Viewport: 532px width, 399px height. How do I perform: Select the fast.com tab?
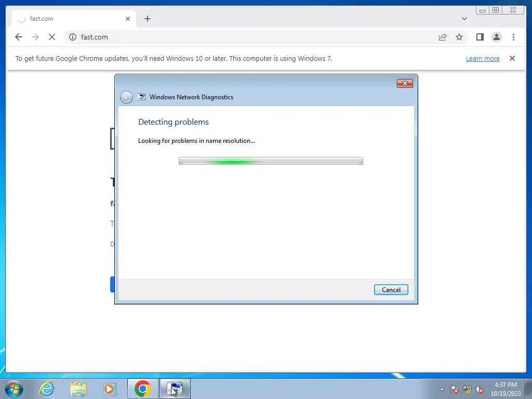pyautogui.click(x=74, y=19)
